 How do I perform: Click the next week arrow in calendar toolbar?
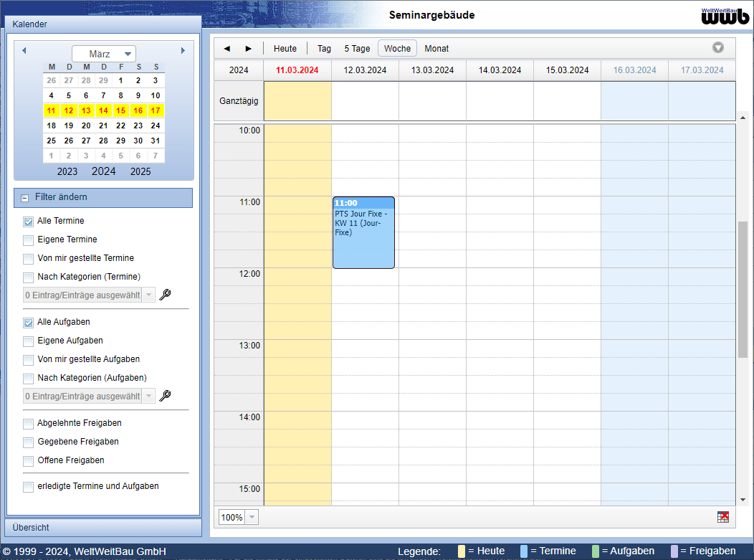coord(249,49)
